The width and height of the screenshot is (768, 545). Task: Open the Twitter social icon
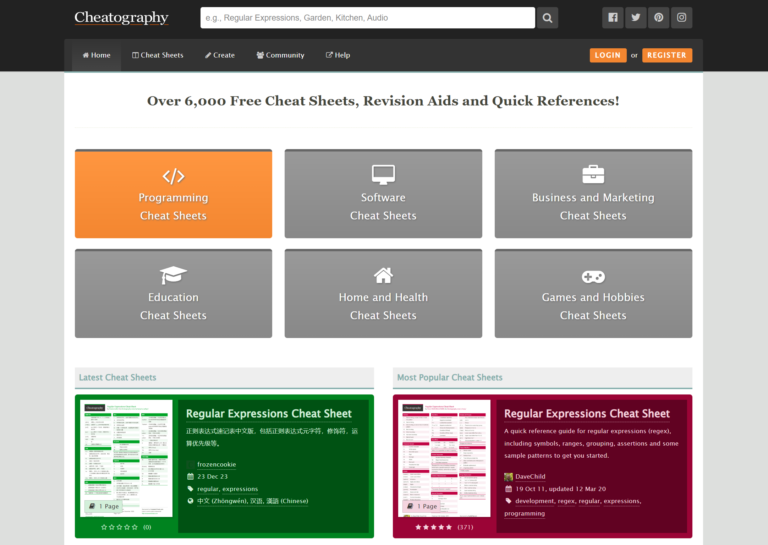click(x=636, y=18)
